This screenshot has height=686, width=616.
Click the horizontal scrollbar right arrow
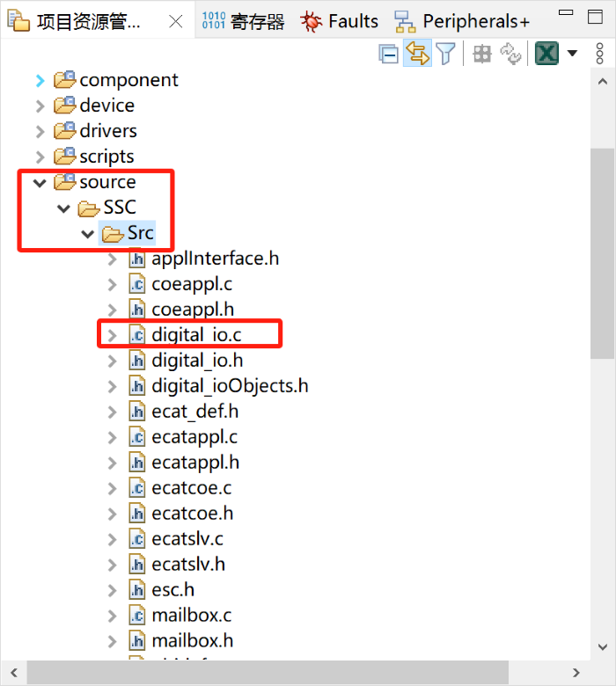tap(576, 672)
